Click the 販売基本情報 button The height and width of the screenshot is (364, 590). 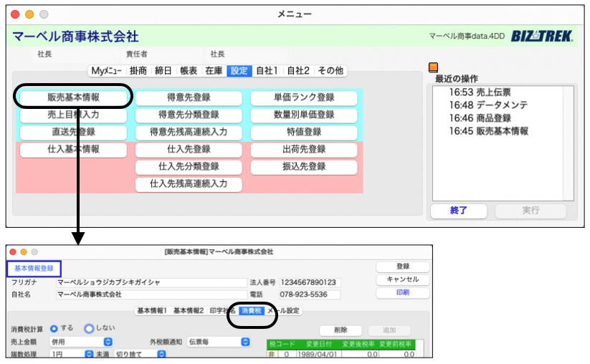coord(74,98)
